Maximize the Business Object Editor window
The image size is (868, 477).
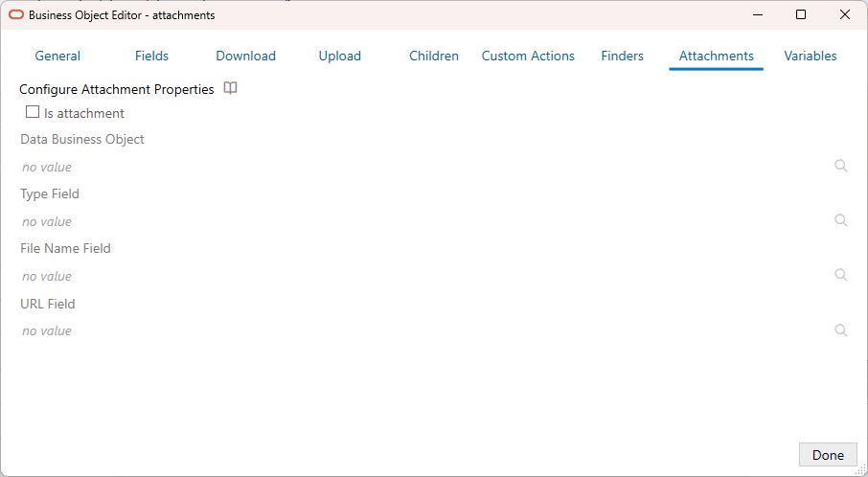coord(801,15)
